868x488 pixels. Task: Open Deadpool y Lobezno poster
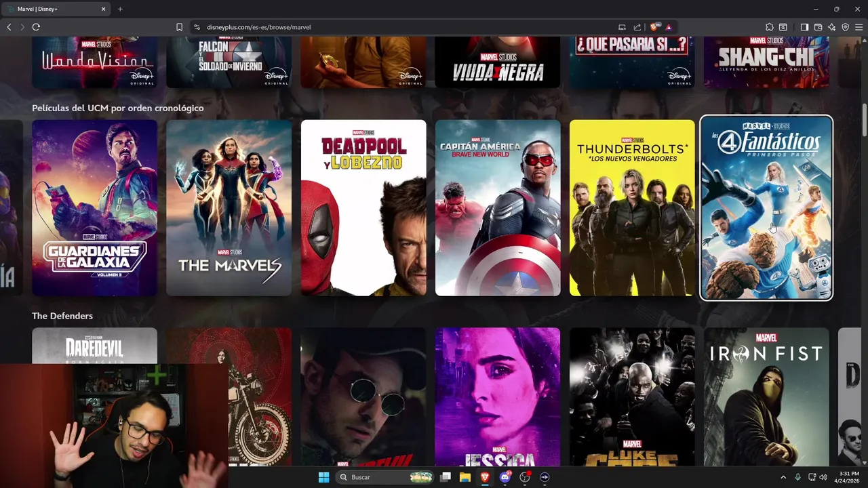pyautogui.click(x=363, y=208)
